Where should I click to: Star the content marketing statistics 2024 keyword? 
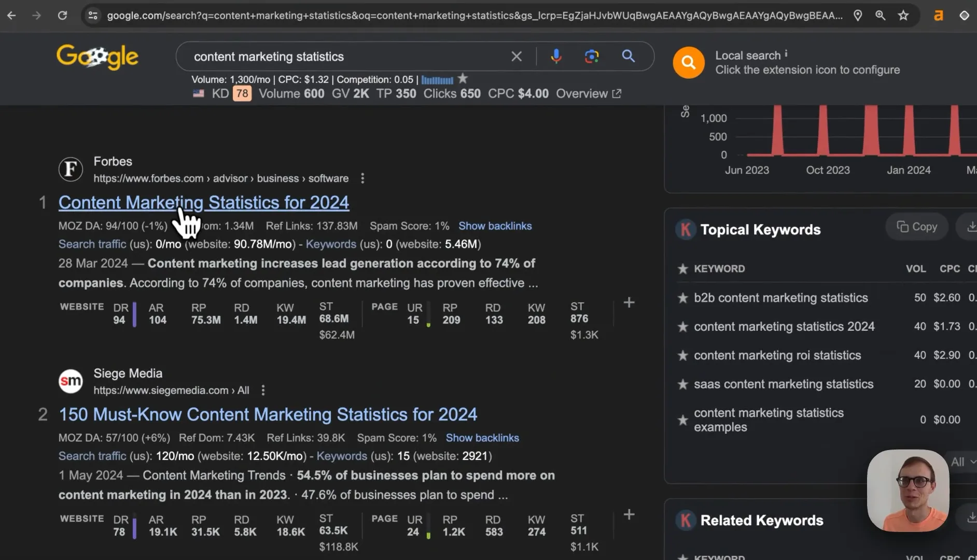click(683, 327)
